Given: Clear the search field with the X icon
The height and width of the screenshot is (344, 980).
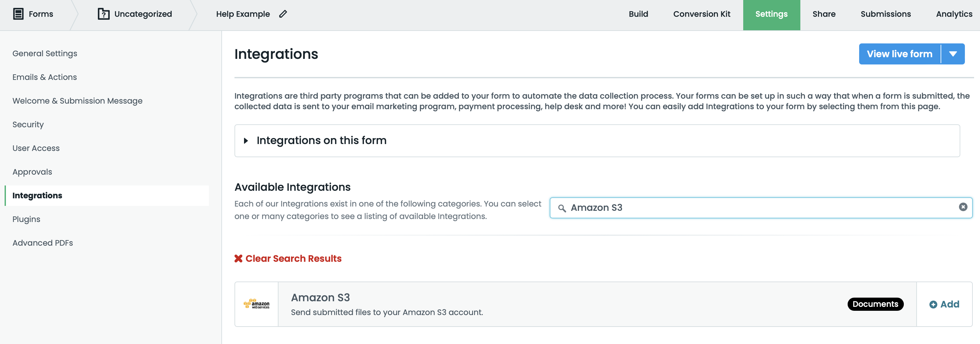Looking at the screenshot, I should point(963,207).
